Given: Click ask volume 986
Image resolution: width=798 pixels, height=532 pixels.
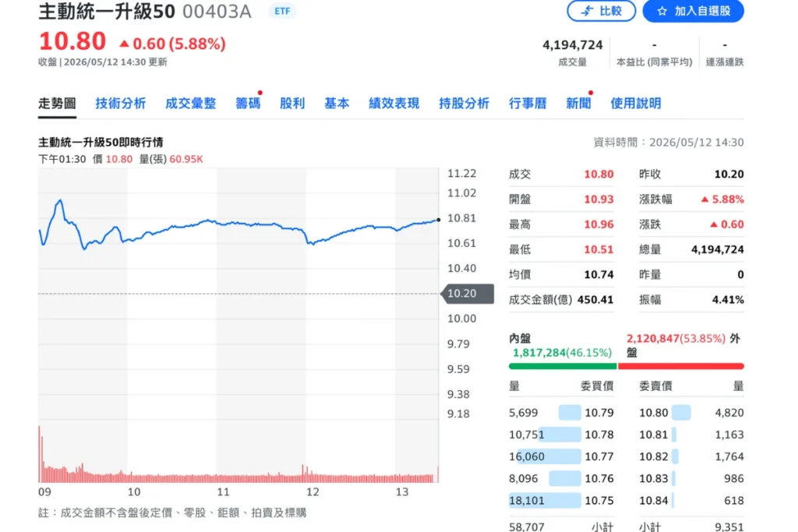Looking at the screenshot, I should coord(733,478).
